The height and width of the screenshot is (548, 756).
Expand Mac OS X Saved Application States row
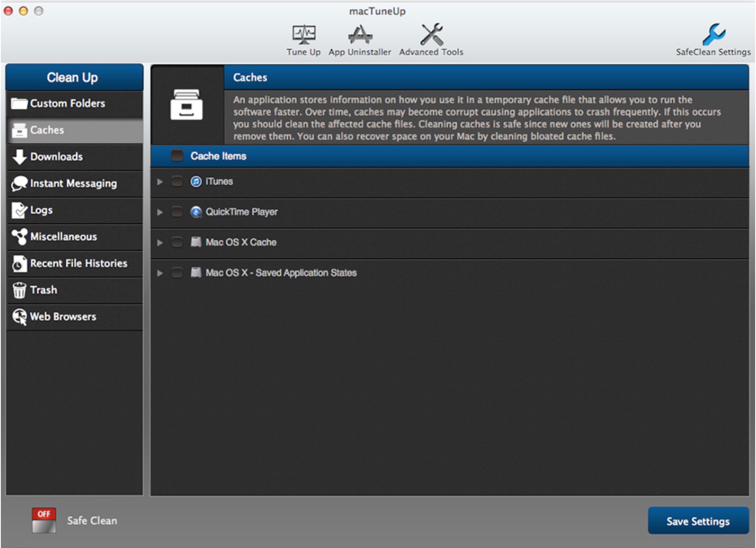click(160, 273)
